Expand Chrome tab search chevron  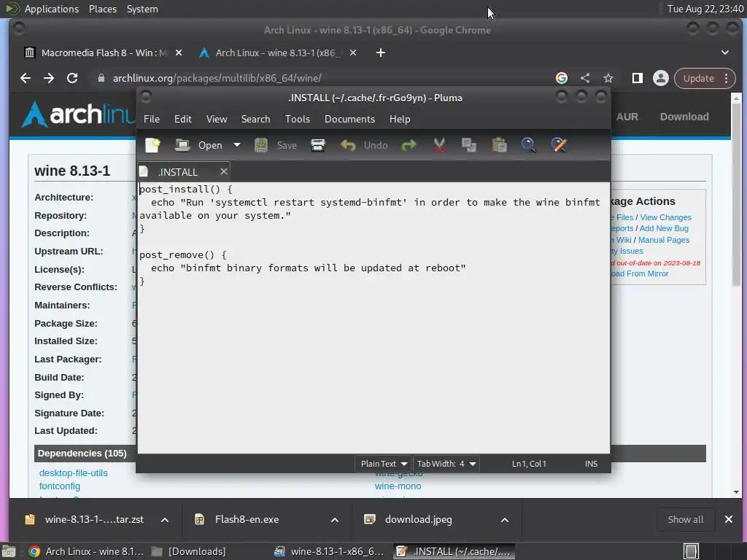coord(724,52)
